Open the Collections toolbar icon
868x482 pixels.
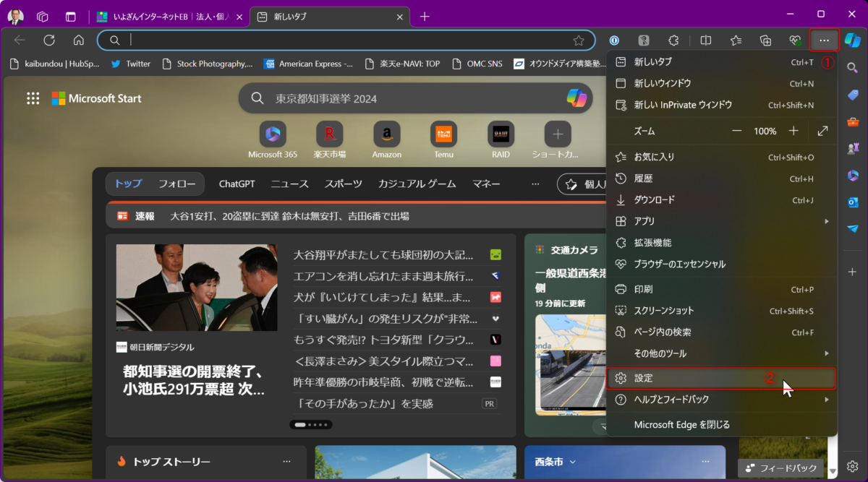(x=765, y=40)
